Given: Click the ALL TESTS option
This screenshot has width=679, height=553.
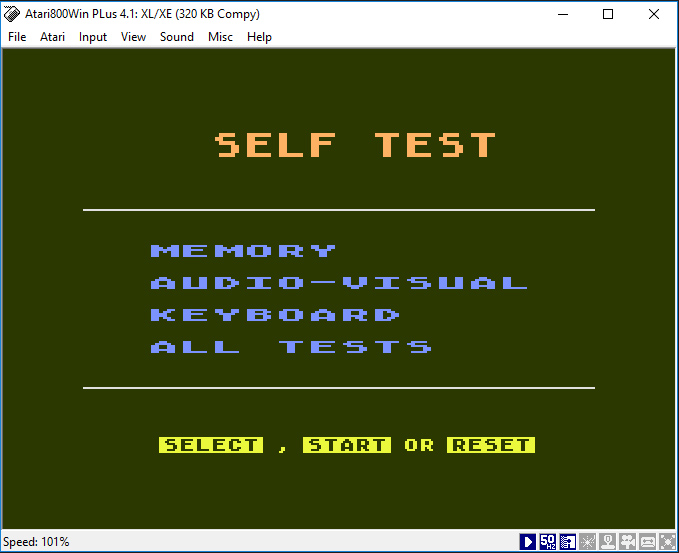Looking at the screenshot, I should pyautogui.click(x=290, y=347).
